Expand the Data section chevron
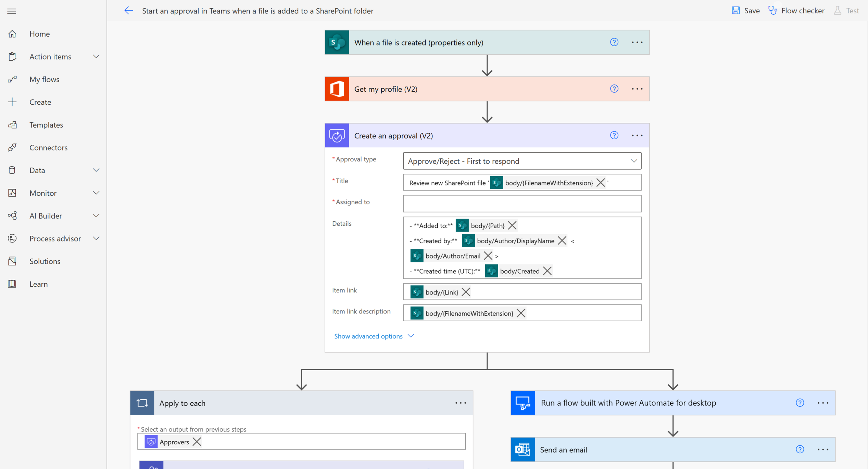Screen dimensions: 868x469 click(x=96, y=170)
